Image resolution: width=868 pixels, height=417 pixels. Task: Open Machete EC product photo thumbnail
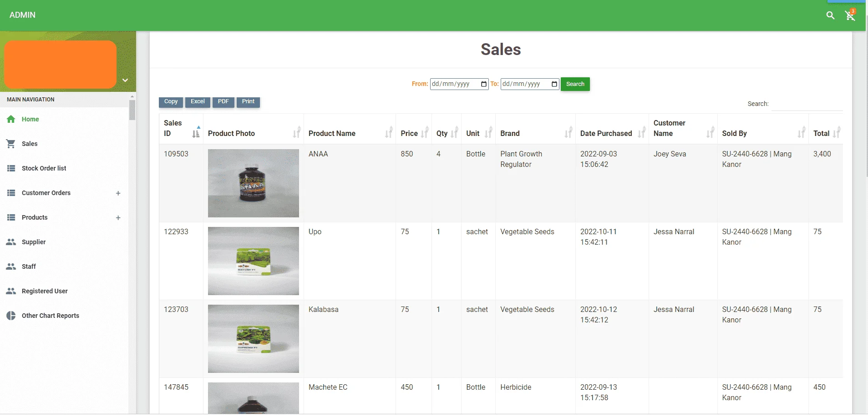click(254, 398)
